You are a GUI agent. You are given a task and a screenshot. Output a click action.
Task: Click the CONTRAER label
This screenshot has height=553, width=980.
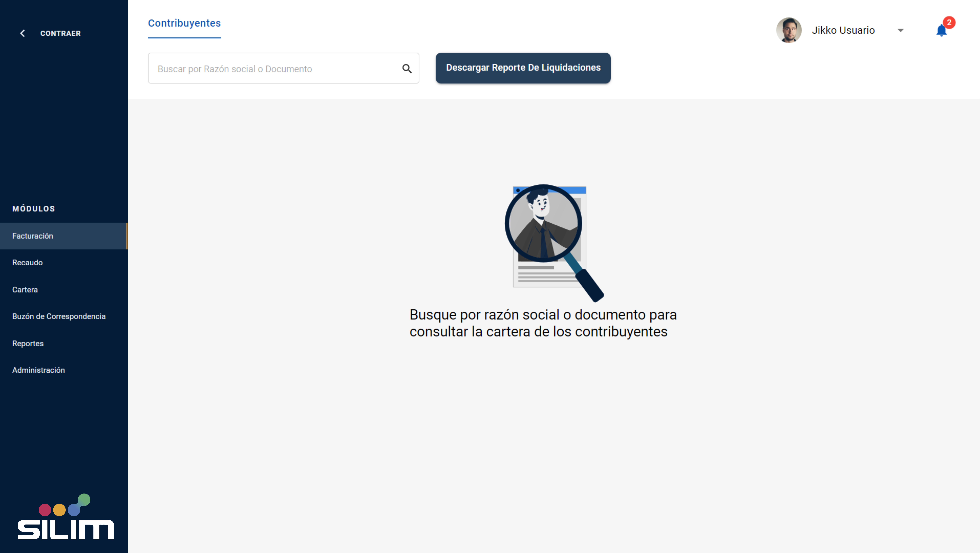click(x=60, y=33)
